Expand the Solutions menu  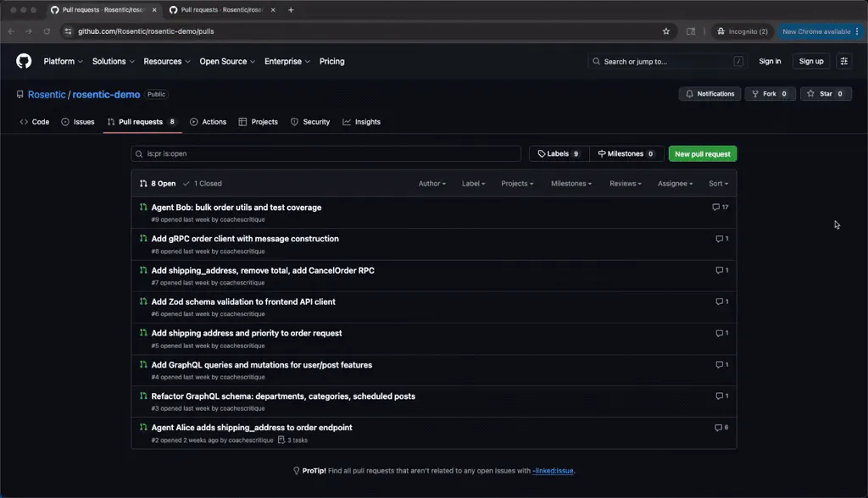[x=113, y=62]
